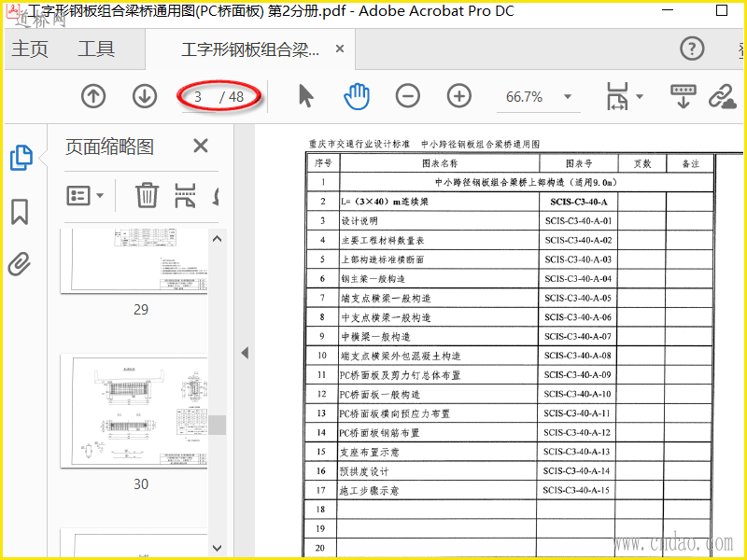Select page 30 thumbnail
Image resolution: width=747 pixels, height=560 pixels.
tap(134, 411)
